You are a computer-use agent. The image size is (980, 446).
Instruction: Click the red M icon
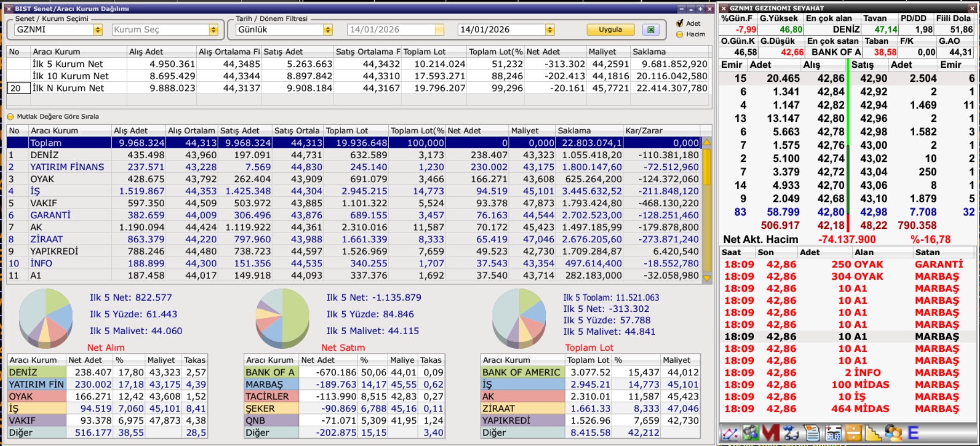coord(770,433)
